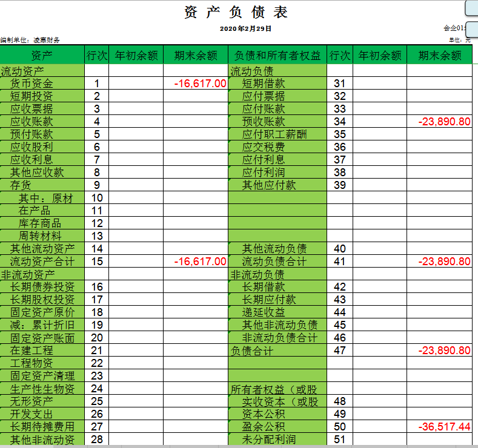Select the 长期股权投资 cell
The width and height of the screenshot is (478, 448).
[x=42, y=300]
